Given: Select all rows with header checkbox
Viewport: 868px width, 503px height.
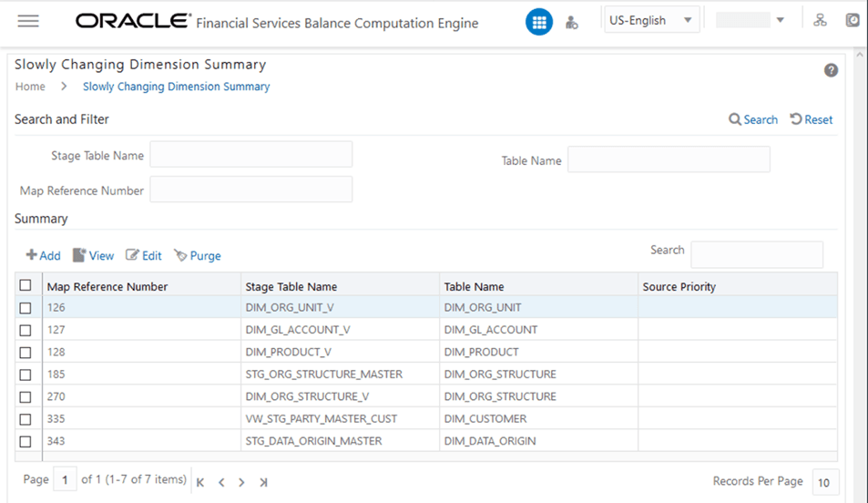Looking at the screenshot, I should coord(26,285).
